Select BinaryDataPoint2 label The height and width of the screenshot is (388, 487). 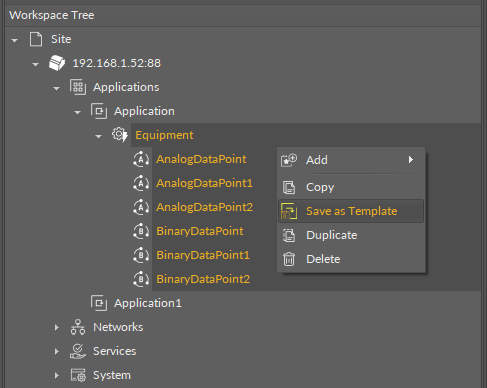pos(203,279)
